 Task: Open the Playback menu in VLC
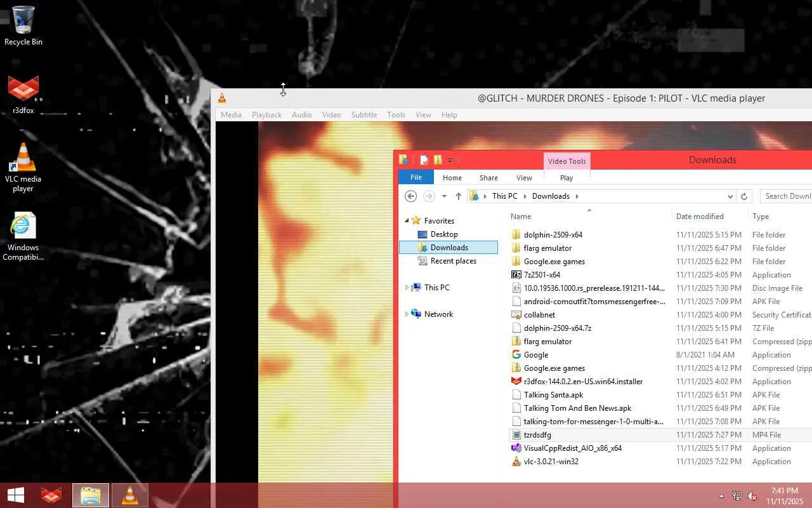click(x=266, y=115)
